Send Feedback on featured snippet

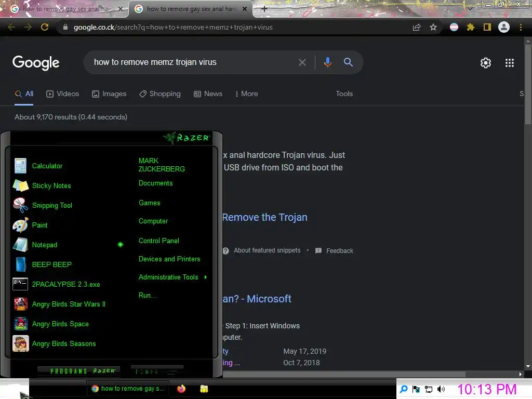[x=335, y=251]
